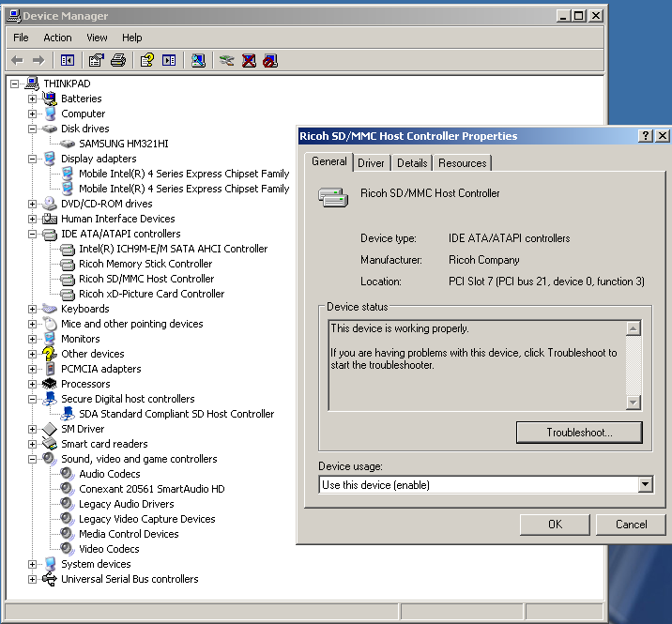
Task: Select Audio Codecs entry
Action: click(109, 474)
